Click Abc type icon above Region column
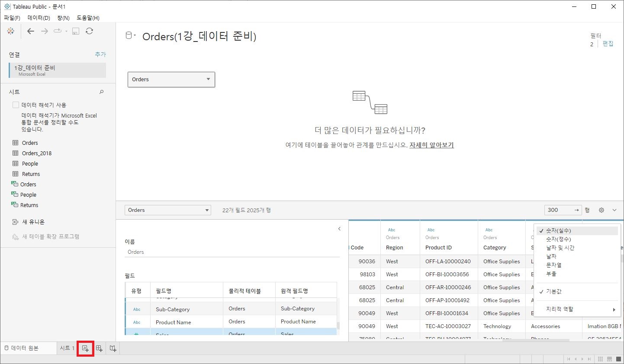The width and height of the screenshot is (624, 364). [392, 230]
